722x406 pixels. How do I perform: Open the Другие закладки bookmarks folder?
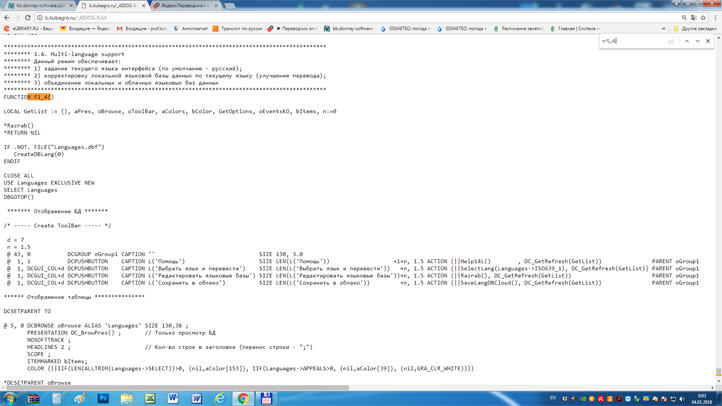[x=698, y=29]
